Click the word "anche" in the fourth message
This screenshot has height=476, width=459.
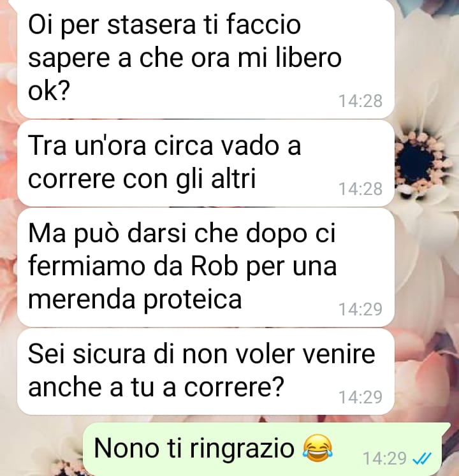[64, 387]
